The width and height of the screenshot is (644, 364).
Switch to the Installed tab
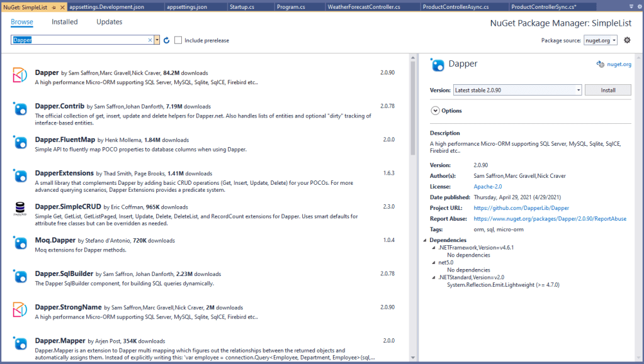pos(64,22)
